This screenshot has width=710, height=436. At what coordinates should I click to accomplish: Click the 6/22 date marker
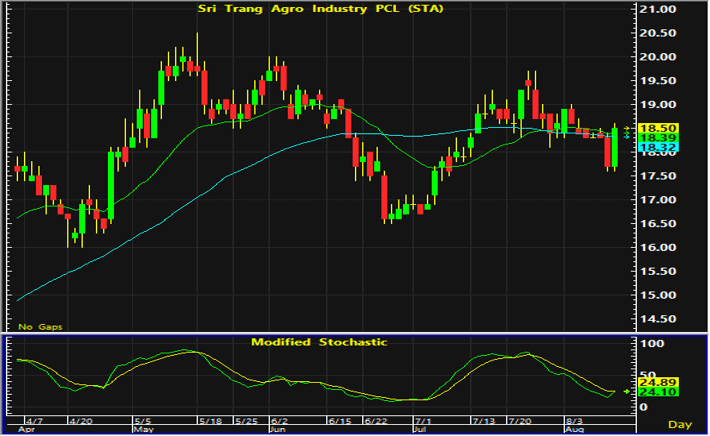click(x=376, y=421)
